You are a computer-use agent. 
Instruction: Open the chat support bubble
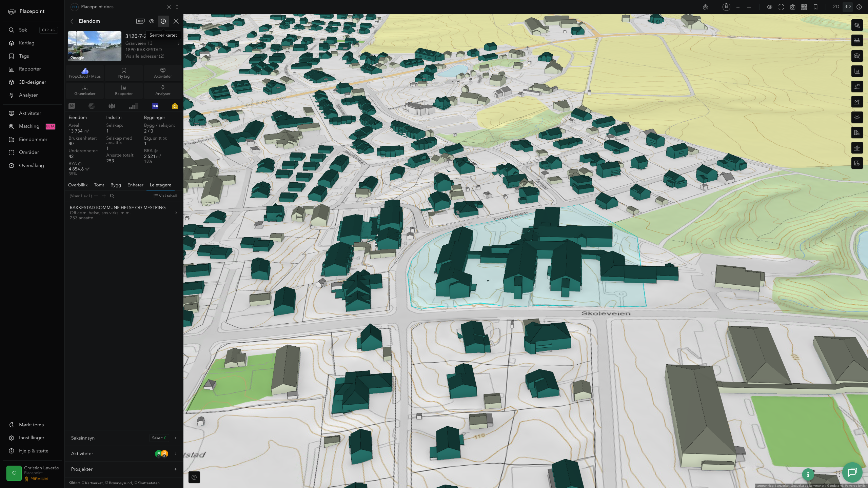852,472
